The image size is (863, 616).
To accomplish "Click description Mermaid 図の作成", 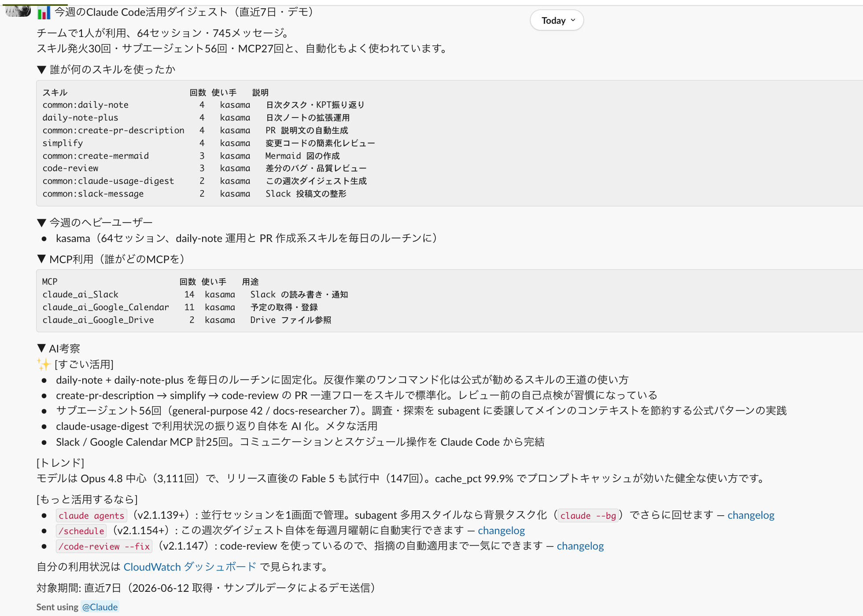I will tap(302, 156).
